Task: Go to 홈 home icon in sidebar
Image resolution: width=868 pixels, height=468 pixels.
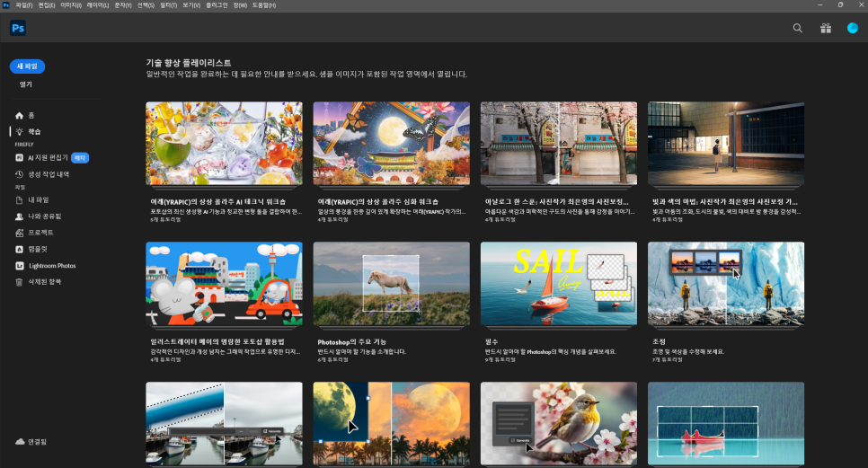Action: click(20, 116)
